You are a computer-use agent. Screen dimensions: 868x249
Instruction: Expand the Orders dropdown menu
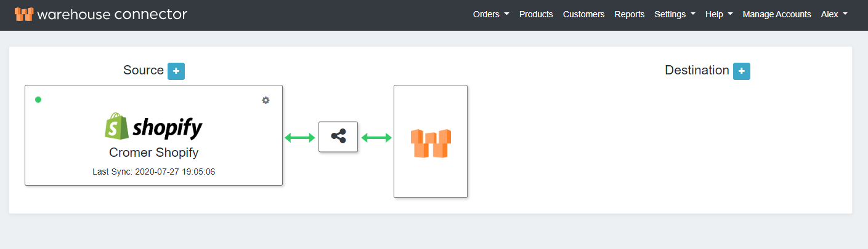click(490, 14)
